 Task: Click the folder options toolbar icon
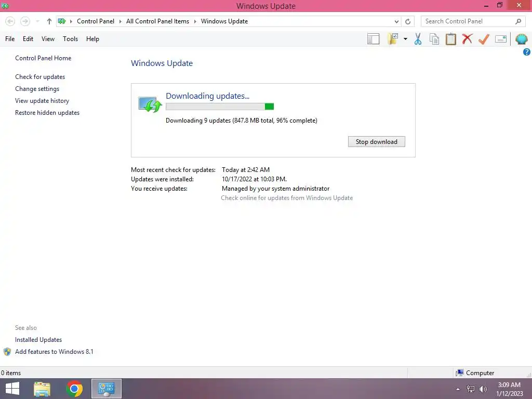393,39
